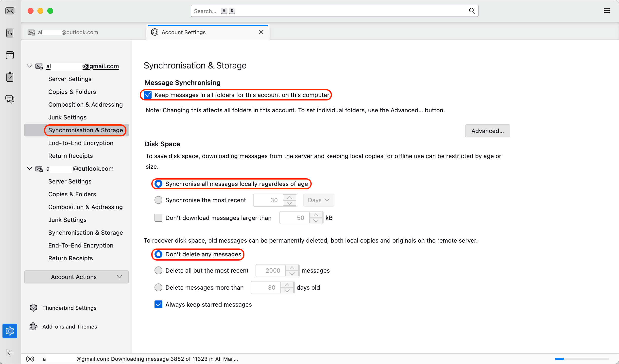Uncheck Always keep starred messages

pyautogui.click(x=158, y=304)
